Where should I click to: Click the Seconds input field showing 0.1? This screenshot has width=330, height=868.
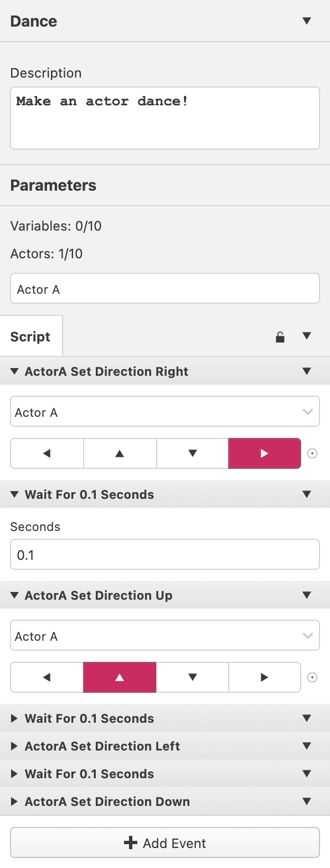click(165, 554)
